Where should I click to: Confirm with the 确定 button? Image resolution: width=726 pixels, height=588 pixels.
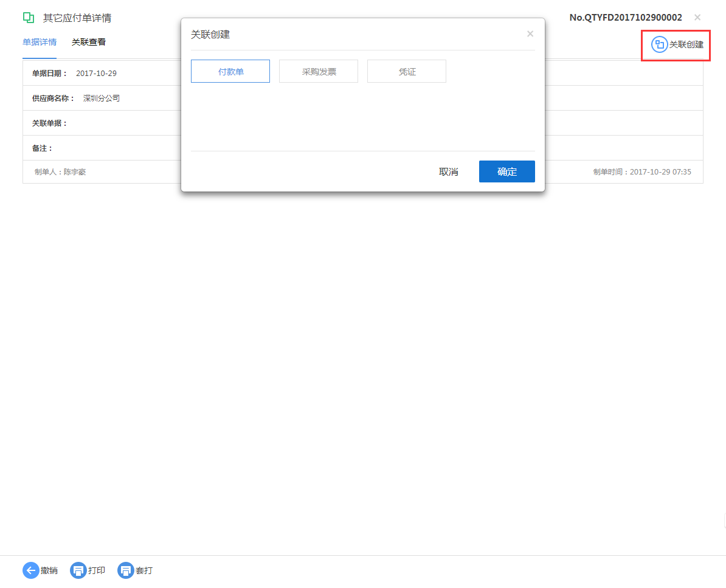pos(507,171)
